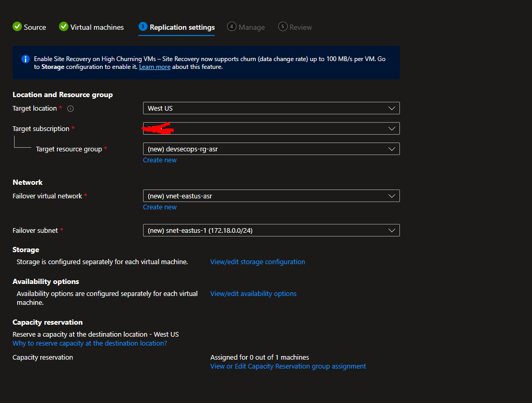
Task: Click the blue info icon in banner
Action: pos(26,59)
